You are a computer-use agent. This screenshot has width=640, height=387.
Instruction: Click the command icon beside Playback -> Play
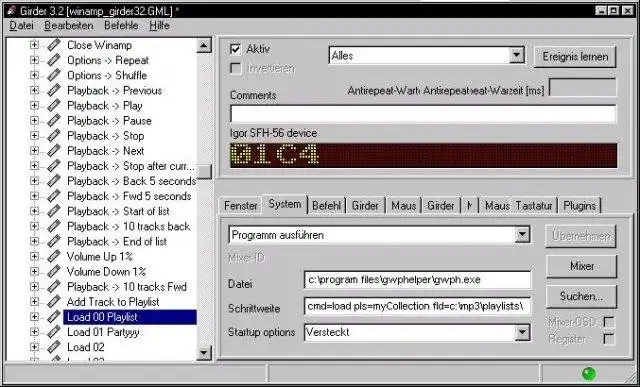[x=54, y=105]
